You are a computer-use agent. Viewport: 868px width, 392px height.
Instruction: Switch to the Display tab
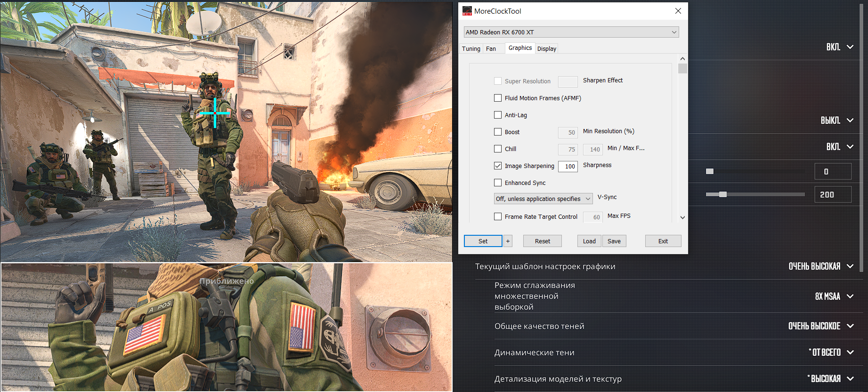click(x=547, y=48)
